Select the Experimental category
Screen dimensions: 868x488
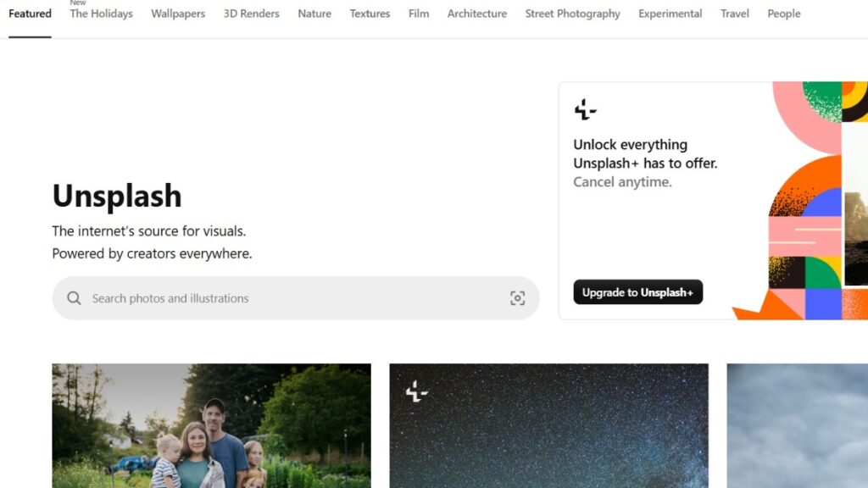(x=670, y=14)
